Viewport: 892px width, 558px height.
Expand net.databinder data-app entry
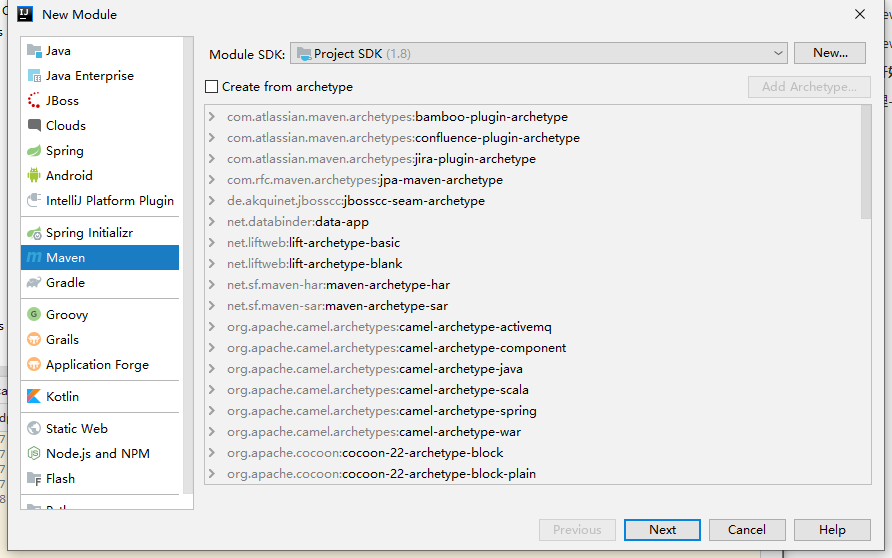pos(212,222)
